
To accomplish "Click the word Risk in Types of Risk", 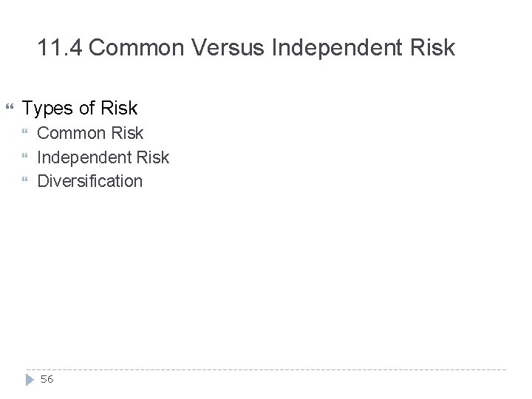I will point(118,109).
